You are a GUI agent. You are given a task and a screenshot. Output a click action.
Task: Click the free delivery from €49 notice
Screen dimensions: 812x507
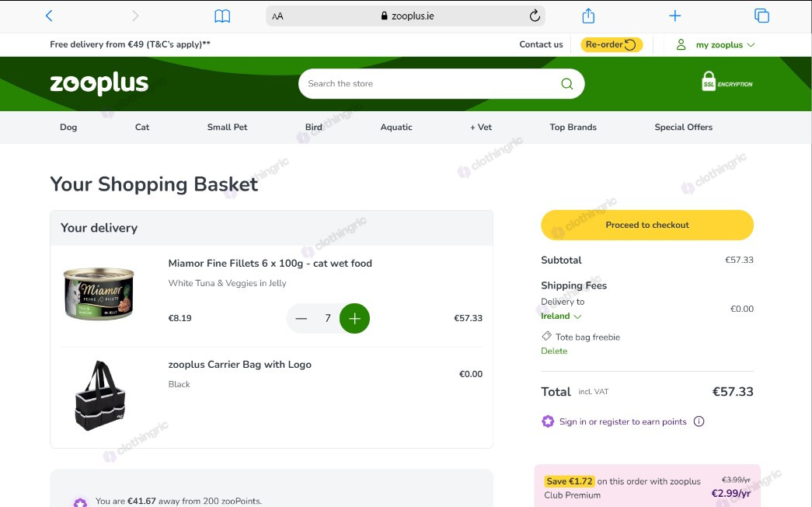tap(130, 44)
